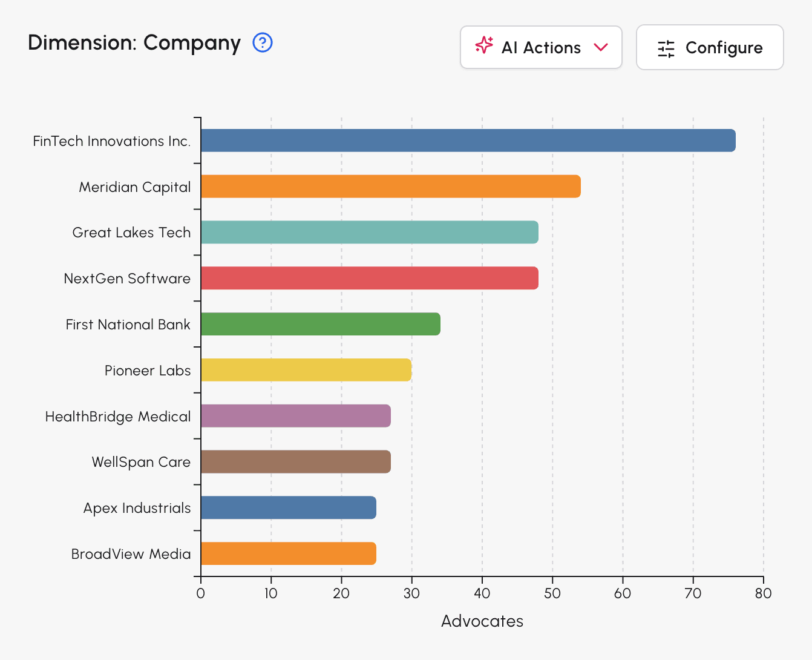Click the "Meridian Capital" axis label
Image resolution: width=812 pixels, height=660 pixels.
coord(135,187)
